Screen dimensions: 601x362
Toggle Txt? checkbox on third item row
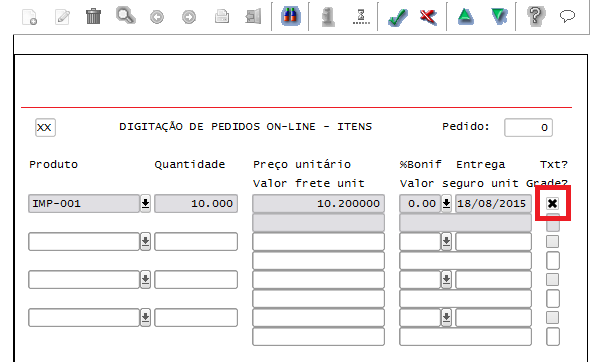coord(552,280)
